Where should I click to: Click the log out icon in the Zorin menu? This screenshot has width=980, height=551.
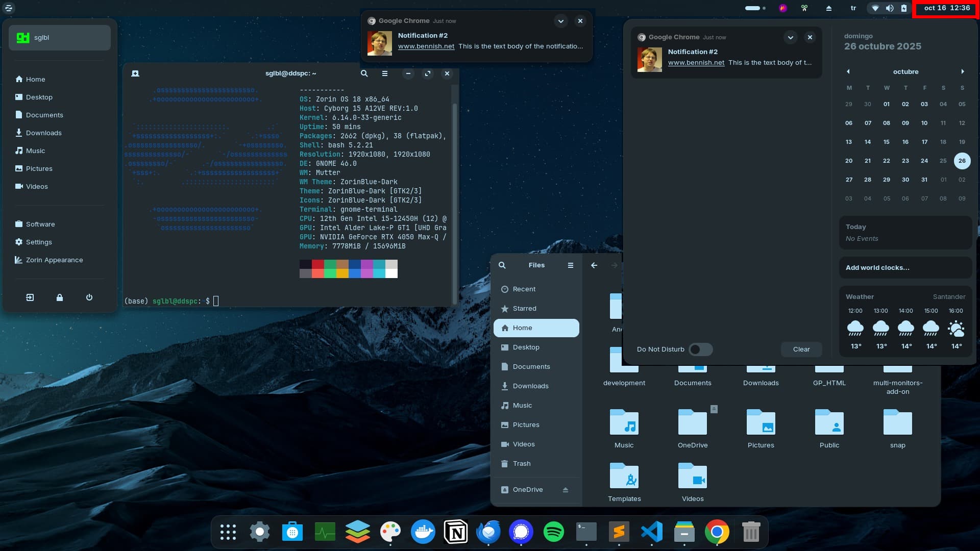click(x=30, y=297)
